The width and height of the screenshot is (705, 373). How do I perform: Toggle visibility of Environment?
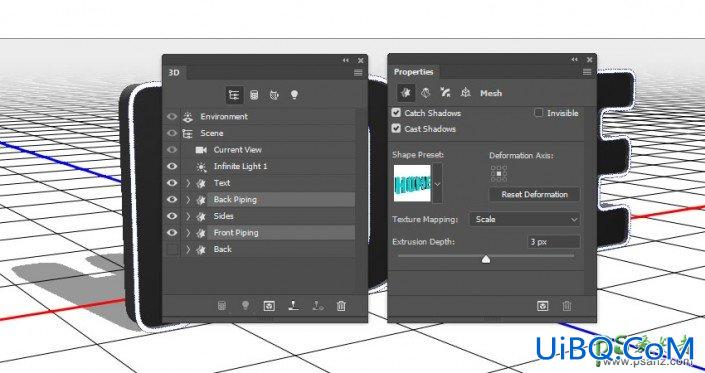pyautogui.click(x=172, y=116)
